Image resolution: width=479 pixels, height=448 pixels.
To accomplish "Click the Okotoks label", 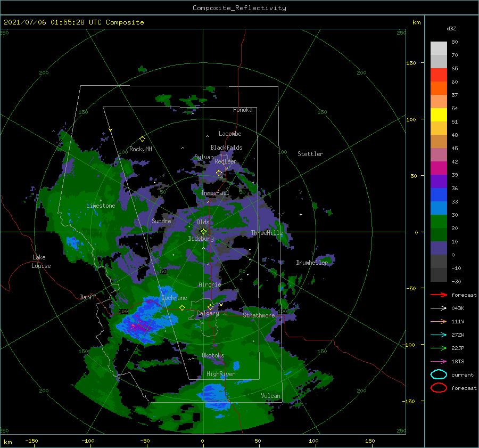I will tap(213, 355).
